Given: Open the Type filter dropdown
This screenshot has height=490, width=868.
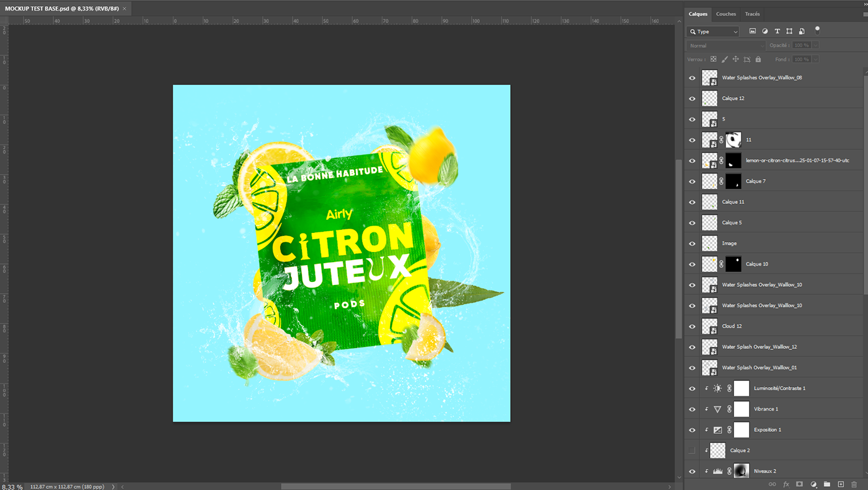Looking at the screenshot, I should pyautogui.click(x=713, y=32).
